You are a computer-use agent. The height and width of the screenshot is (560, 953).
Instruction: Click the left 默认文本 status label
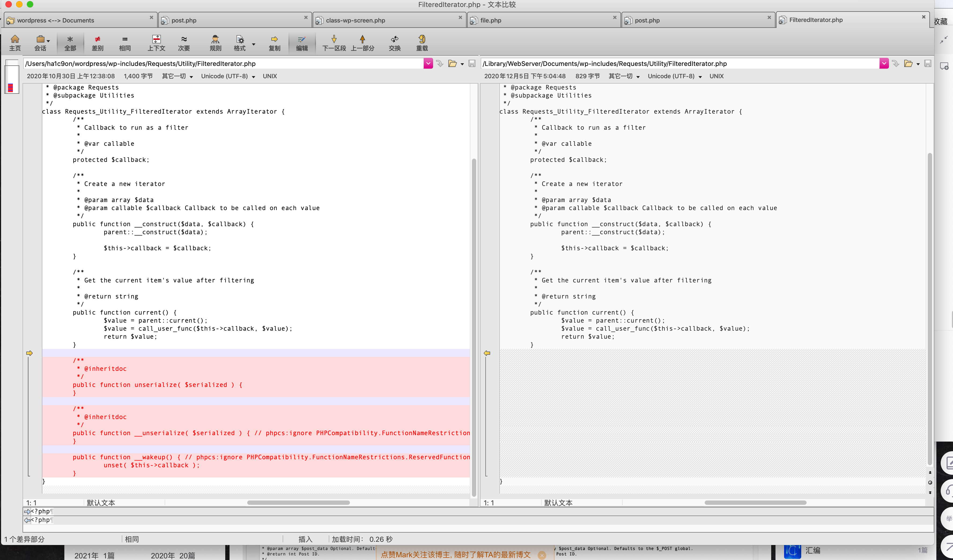coord(101,503)
